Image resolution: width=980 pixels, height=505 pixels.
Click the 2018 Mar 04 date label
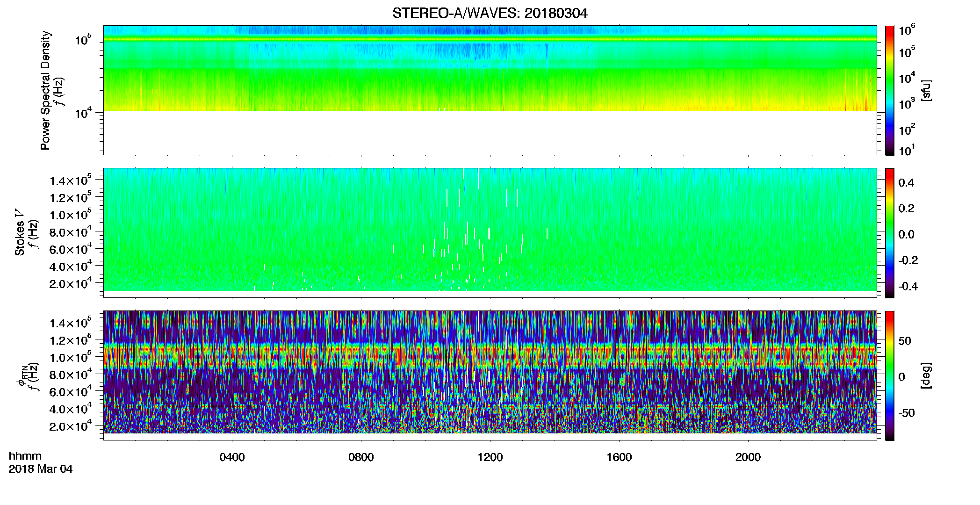click(x=41, y=469)
